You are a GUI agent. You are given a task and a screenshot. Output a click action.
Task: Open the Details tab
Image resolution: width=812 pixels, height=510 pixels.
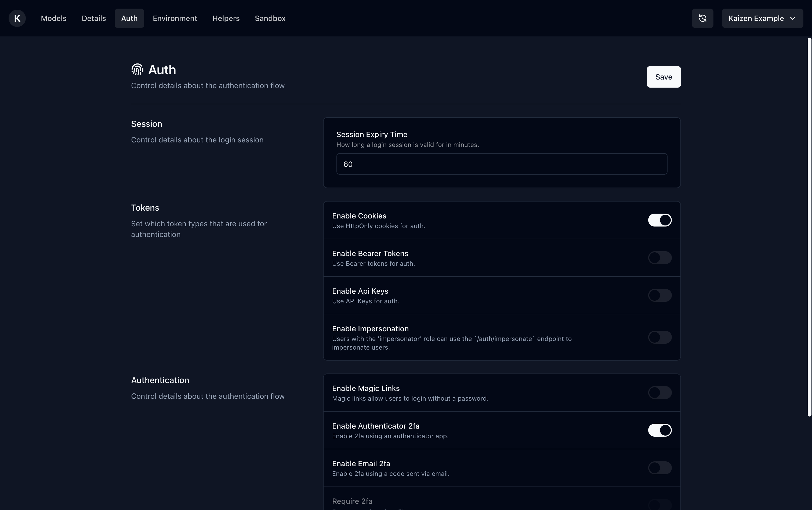coord(94,18)
